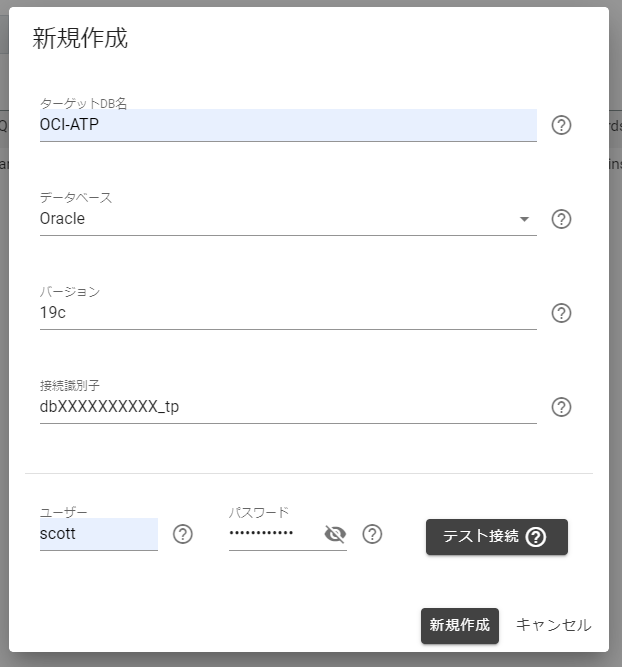Click the 接続識別子 field label
This screenshot has width=622, height=667.
click(x=70, y=385)
